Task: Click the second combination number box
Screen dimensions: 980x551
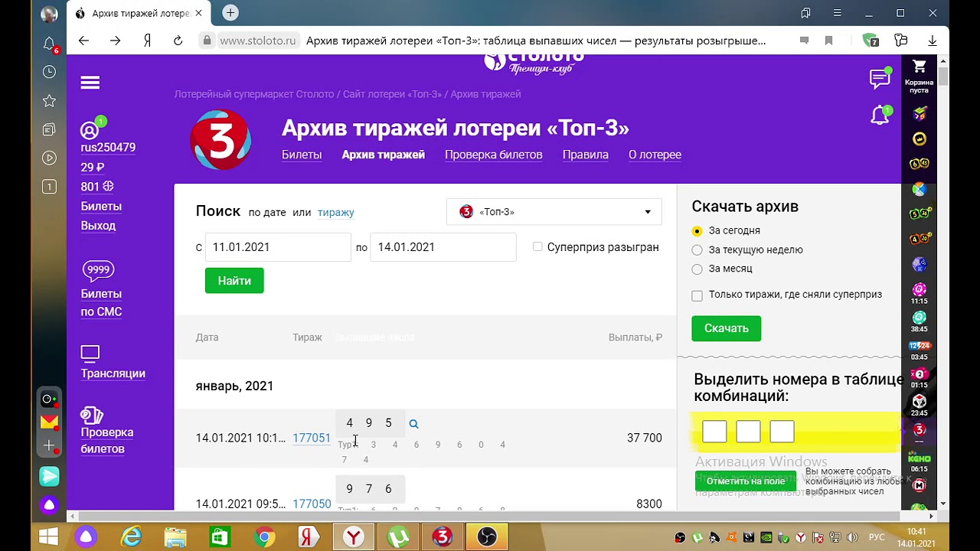Action: [x=748, y=432]
